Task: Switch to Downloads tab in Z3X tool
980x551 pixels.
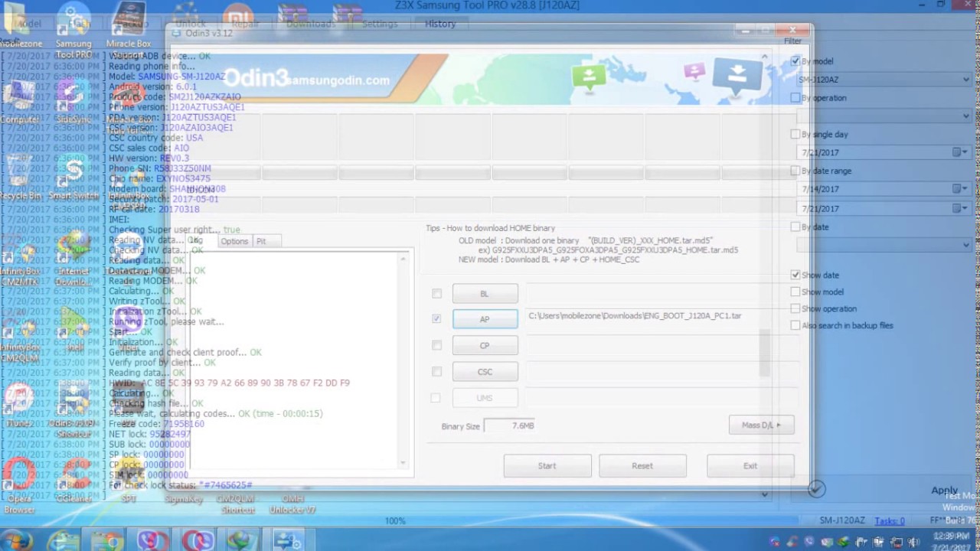Action: [x=310, y=24]
